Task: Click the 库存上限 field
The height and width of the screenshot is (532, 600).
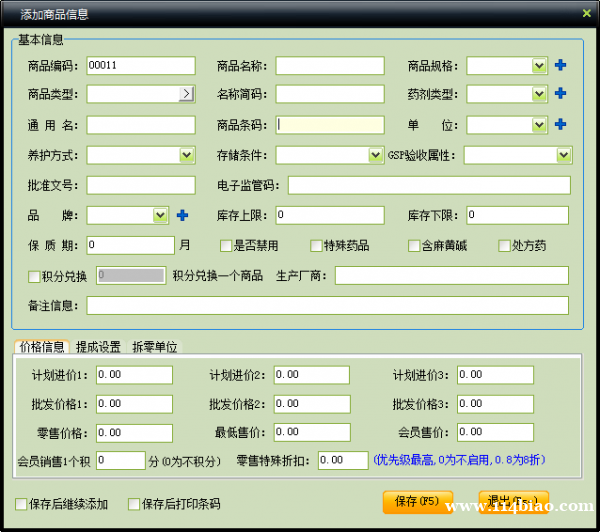Action: click(330, 215)
